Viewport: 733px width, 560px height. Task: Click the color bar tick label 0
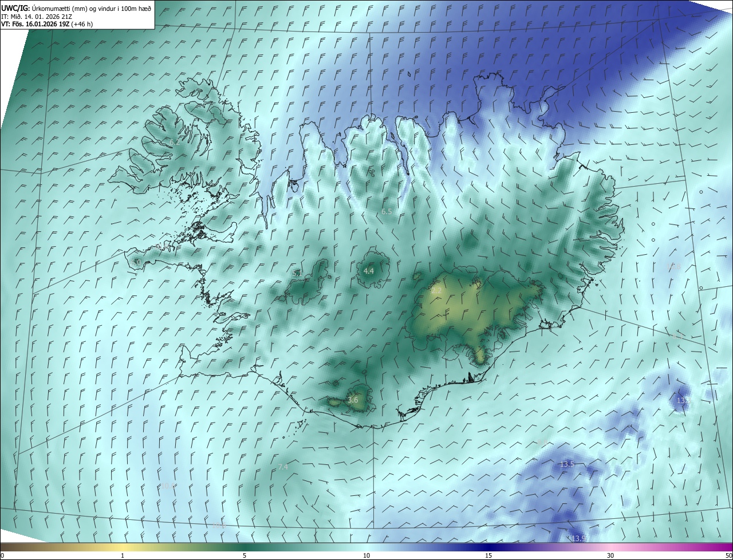pyautogui.click(x=2, y=555)
